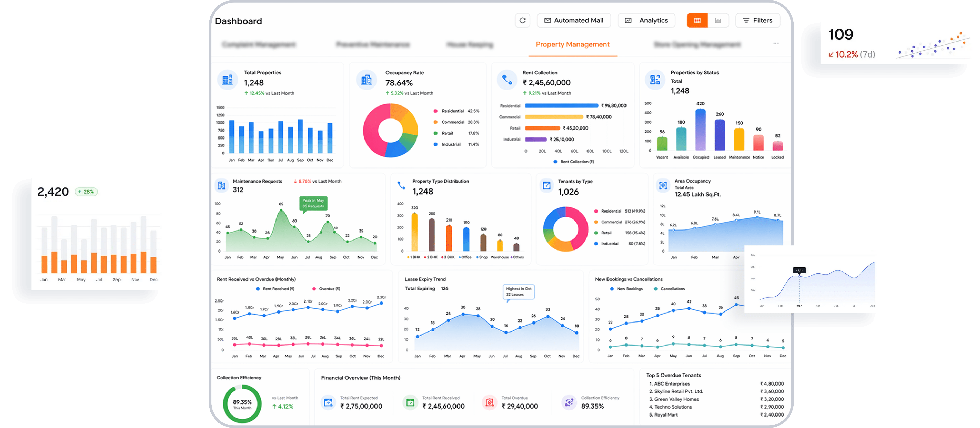Click the Total Expiring 126 label
Screen dimensions: 980x428
click(426, 289)
